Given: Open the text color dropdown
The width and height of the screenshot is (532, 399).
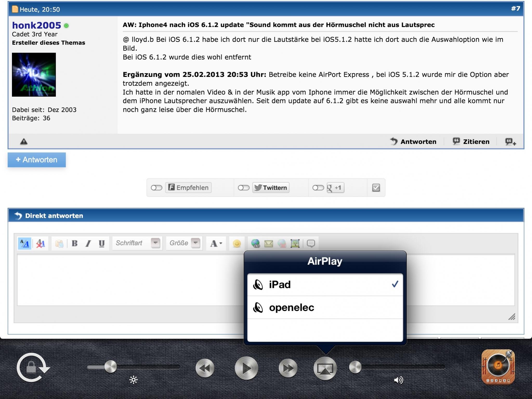Looking at the screenshot, I should [x=216, y=243].
